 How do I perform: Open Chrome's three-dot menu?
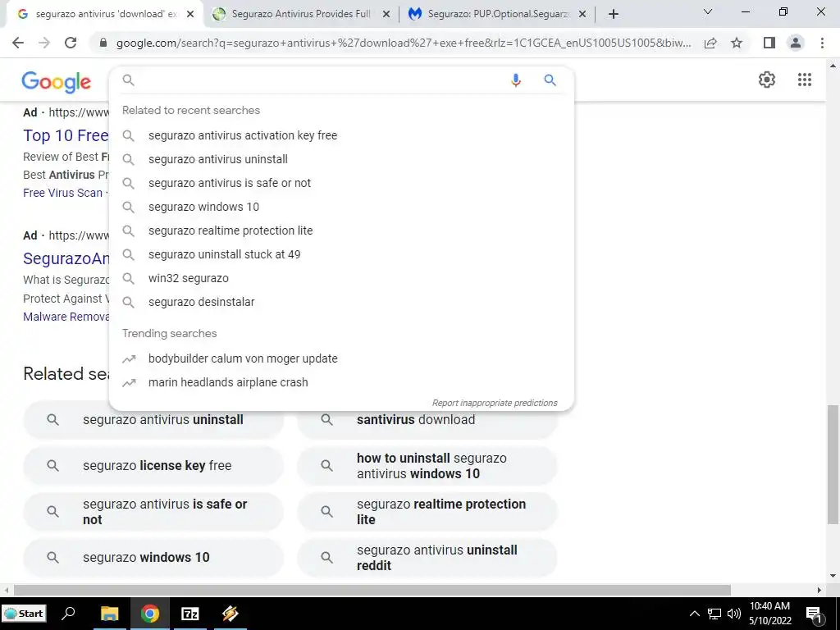(x=822, y=43)
